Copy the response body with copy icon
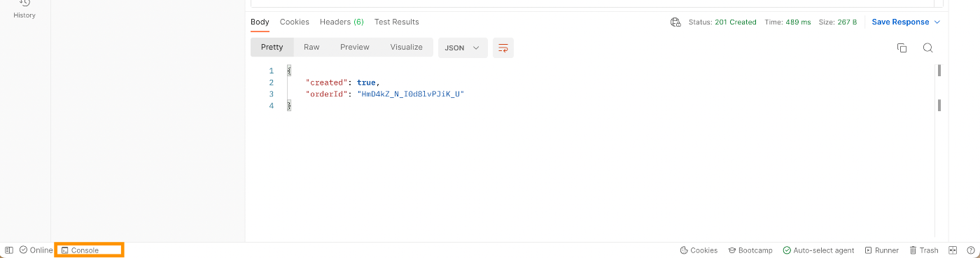 point(902,48)
